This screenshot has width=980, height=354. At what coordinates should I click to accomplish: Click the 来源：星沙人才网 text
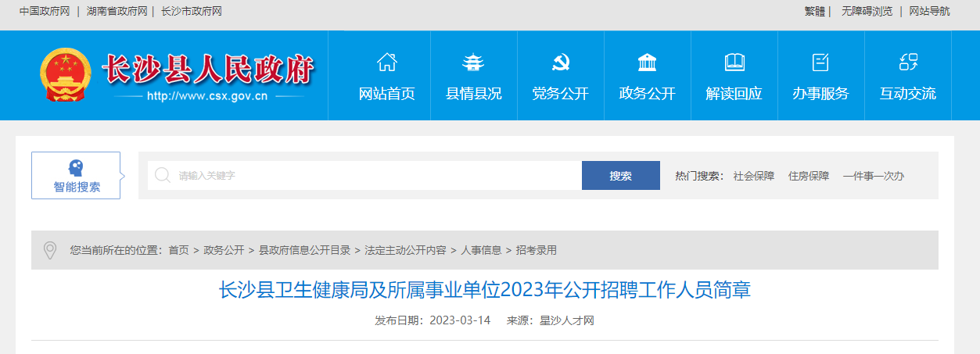tap(551, 320)
